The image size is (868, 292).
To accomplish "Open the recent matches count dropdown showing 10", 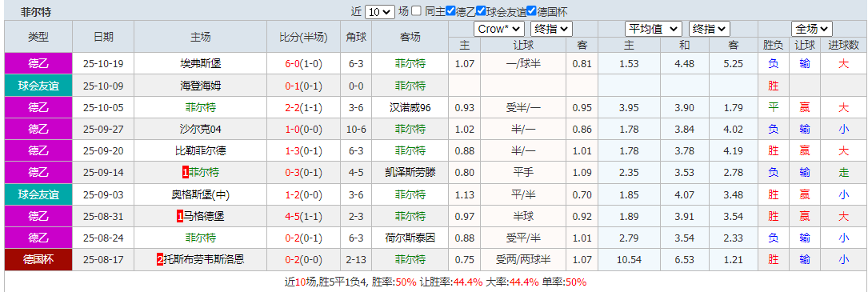I will [379, 12].
